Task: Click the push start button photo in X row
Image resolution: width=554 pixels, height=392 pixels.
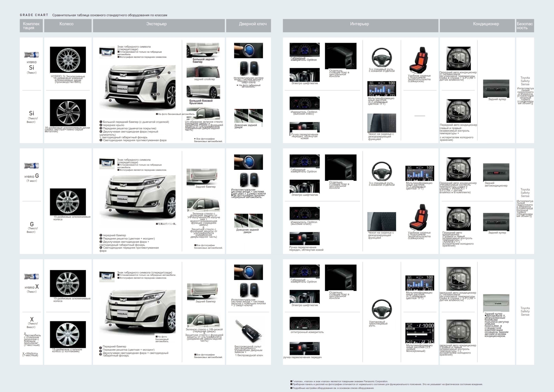Action: (x=248, y=272)
